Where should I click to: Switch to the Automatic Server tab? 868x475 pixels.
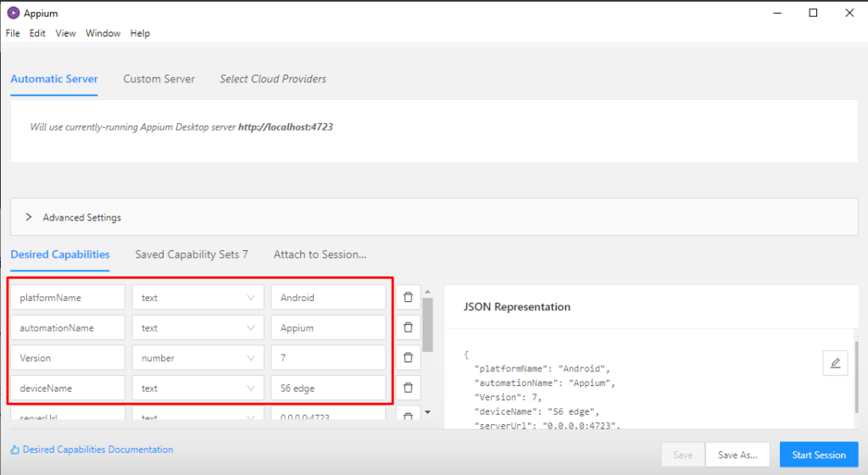pos(54,79)
